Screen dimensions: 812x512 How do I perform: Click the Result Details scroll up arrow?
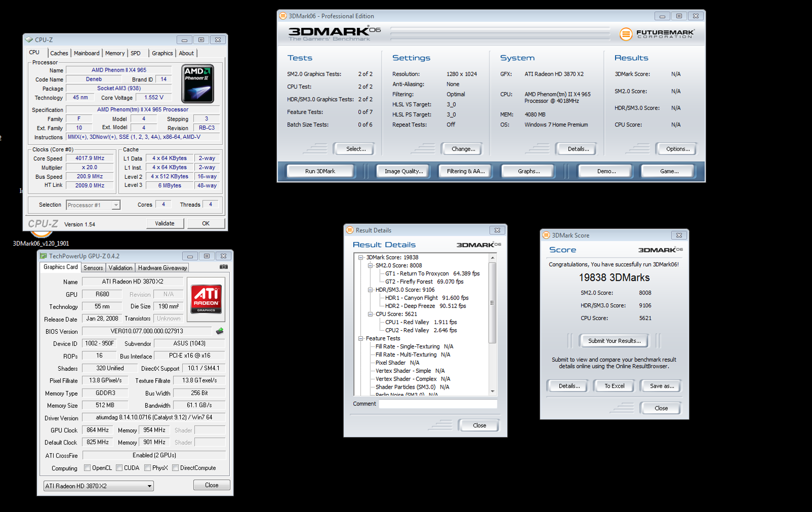[x=492, y=258]
